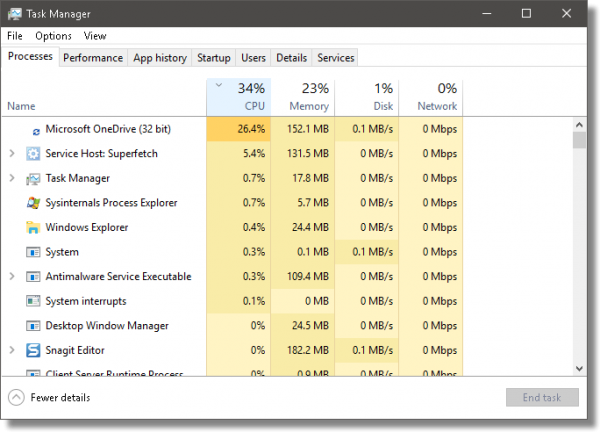
Task: Click the Task Manager process row icon
Action: [x=33, y=178]
